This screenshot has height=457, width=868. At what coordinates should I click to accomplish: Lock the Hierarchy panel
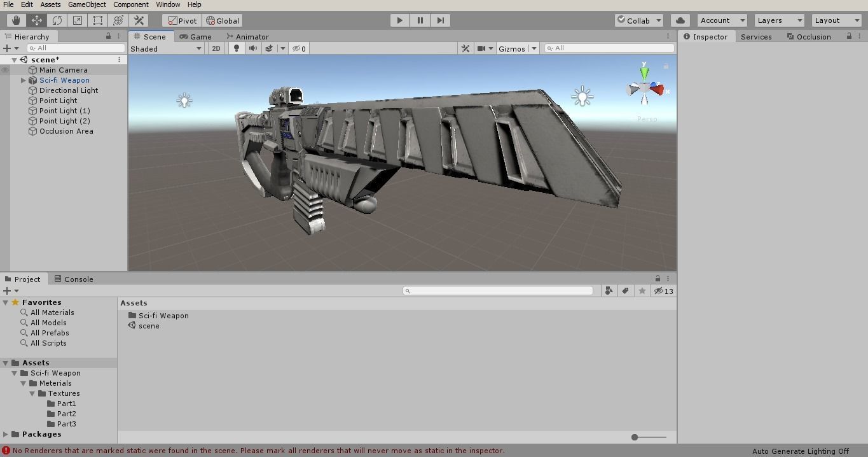tap(108, 36)
